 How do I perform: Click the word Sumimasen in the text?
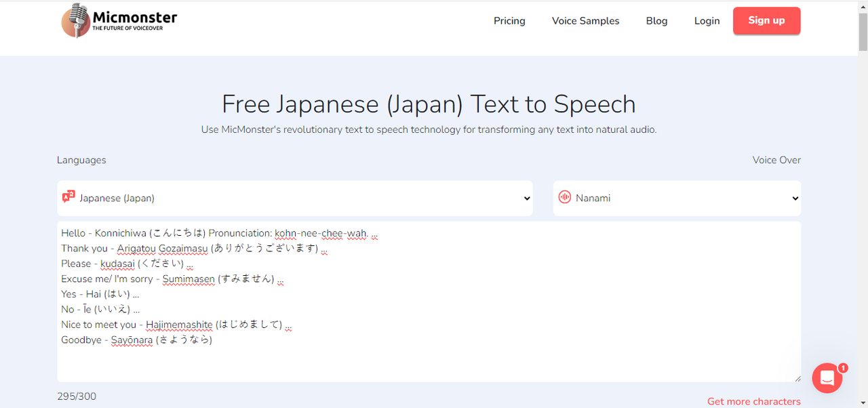pos(189,279)
